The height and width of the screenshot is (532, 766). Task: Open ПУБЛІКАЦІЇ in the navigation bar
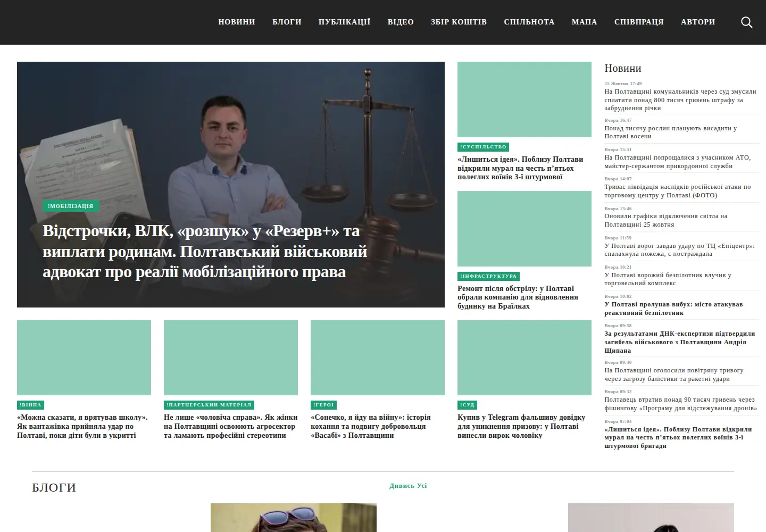tap(344, 22)
